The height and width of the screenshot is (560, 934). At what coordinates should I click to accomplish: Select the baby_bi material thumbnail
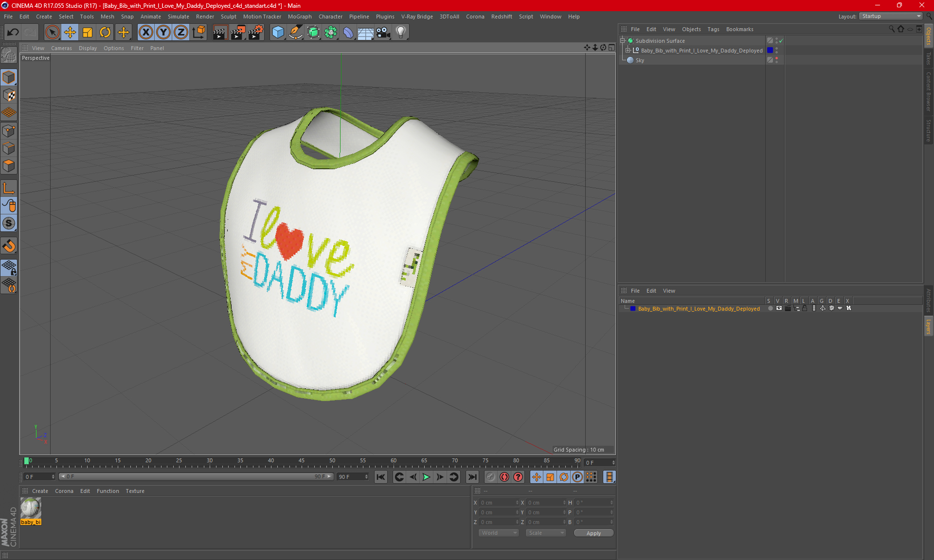coord(31,508)
